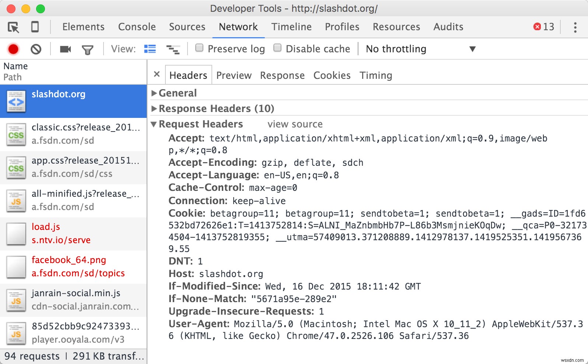Enable the Preserve log checkbox

[199, 48]
